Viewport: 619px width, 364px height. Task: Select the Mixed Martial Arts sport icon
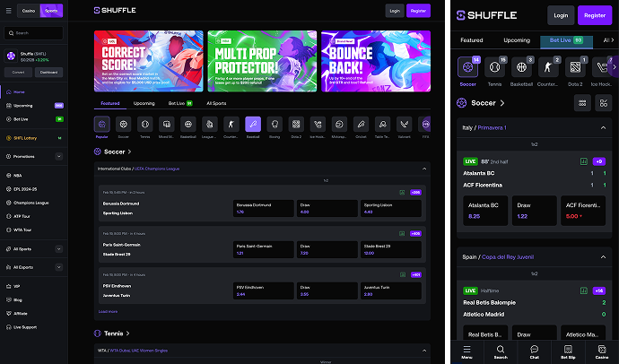pos(167,125)
